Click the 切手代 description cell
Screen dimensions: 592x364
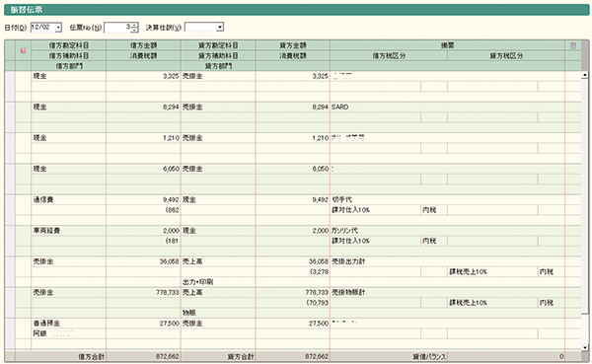click(447, 199)
